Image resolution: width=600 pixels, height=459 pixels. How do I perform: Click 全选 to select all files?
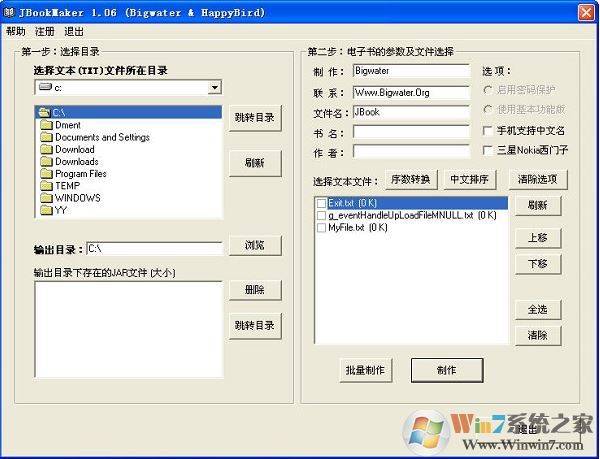click(x=538, y=309)
